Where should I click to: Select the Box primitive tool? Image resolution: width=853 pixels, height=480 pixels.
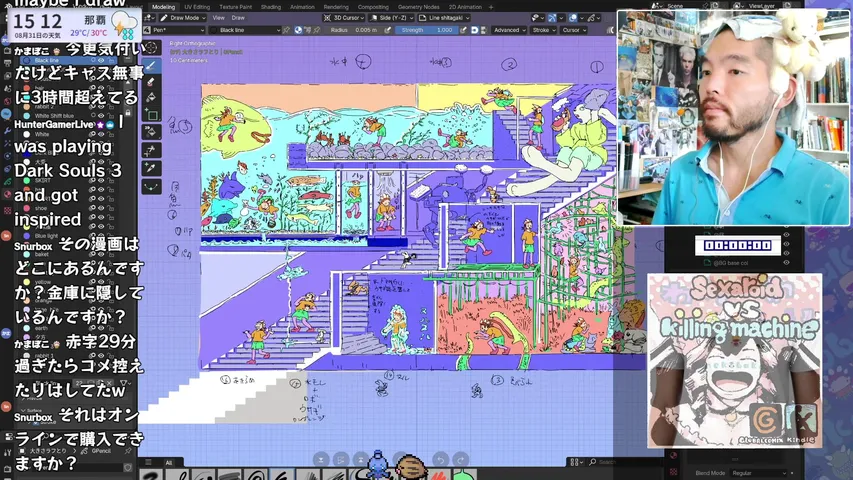tap(151, 115)
